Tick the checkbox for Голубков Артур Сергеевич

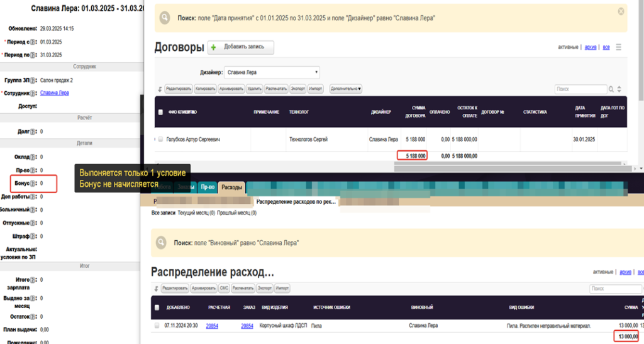161,139
